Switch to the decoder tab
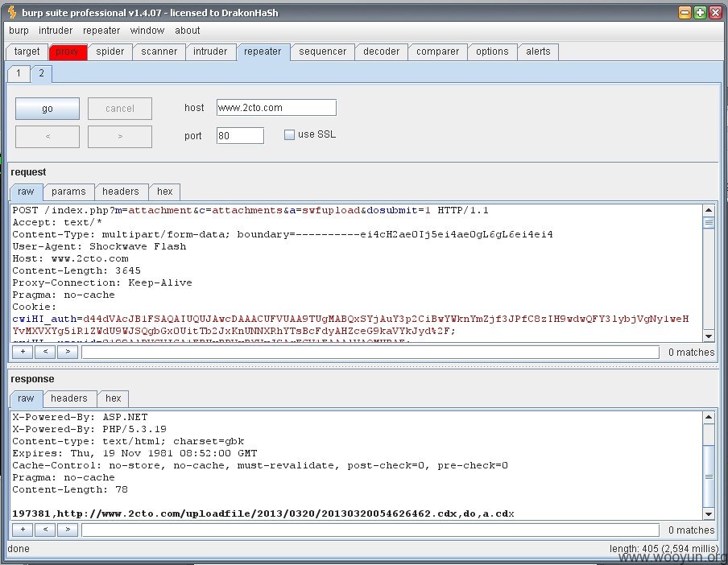This screenshot has height=565, width=728. [x=381, y=52]
